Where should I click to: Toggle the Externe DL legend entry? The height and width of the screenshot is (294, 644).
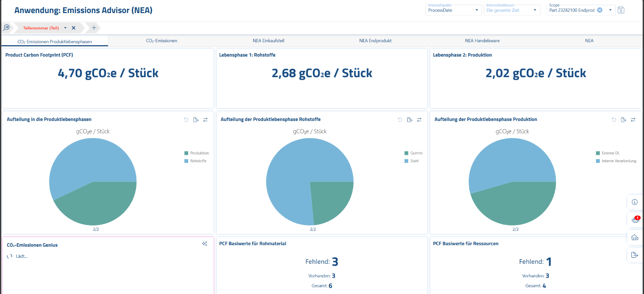tap(607, 153)
